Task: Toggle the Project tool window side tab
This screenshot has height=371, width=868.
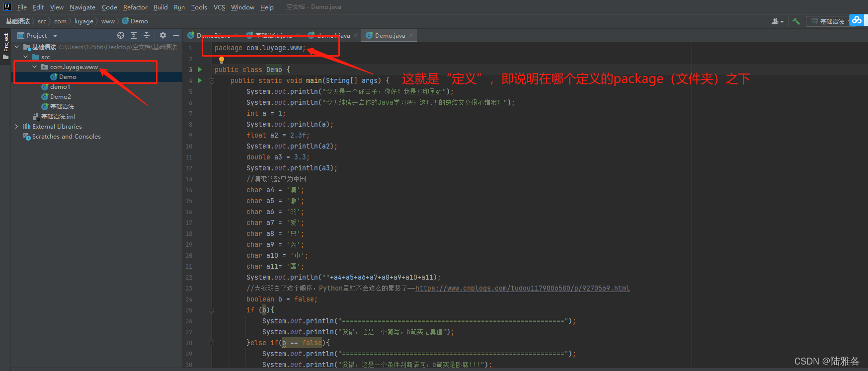Action: pos(5,46)
